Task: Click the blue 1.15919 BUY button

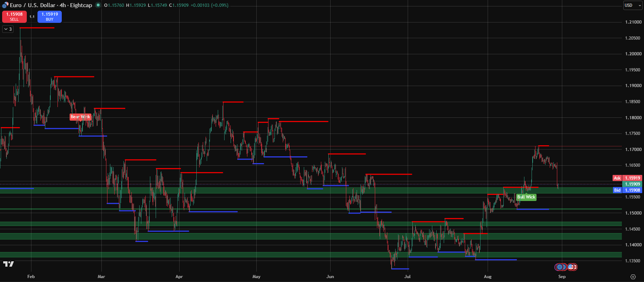Action: click(x=50, y=17)
